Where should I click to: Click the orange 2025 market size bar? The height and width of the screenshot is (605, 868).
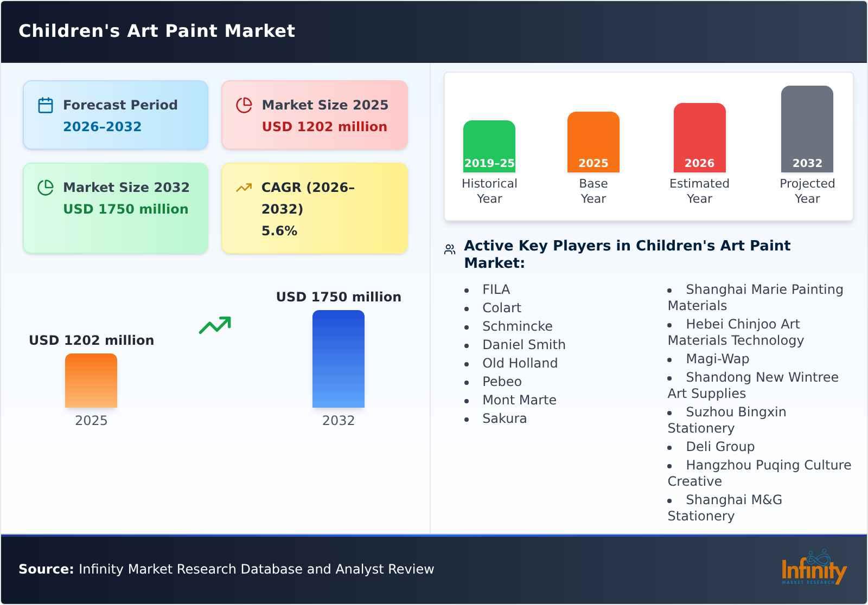point(91,381)
